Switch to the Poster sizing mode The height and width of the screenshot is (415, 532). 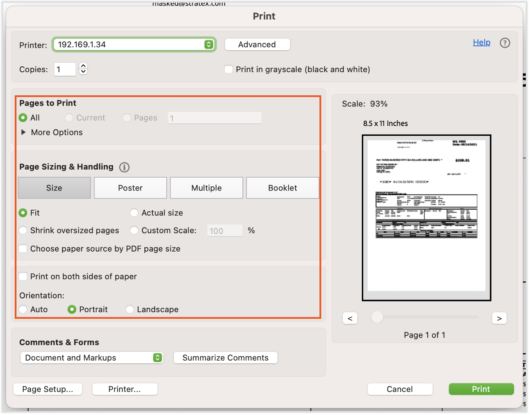(130, 187)
